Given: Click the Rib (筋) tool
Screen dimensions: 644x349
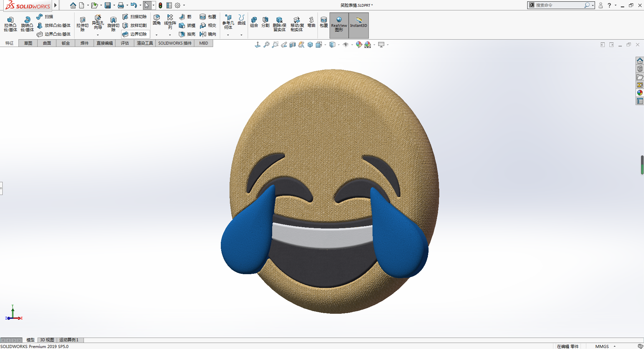Looking at the screenshot, I should pyautogui.click(x=186, y=17).
